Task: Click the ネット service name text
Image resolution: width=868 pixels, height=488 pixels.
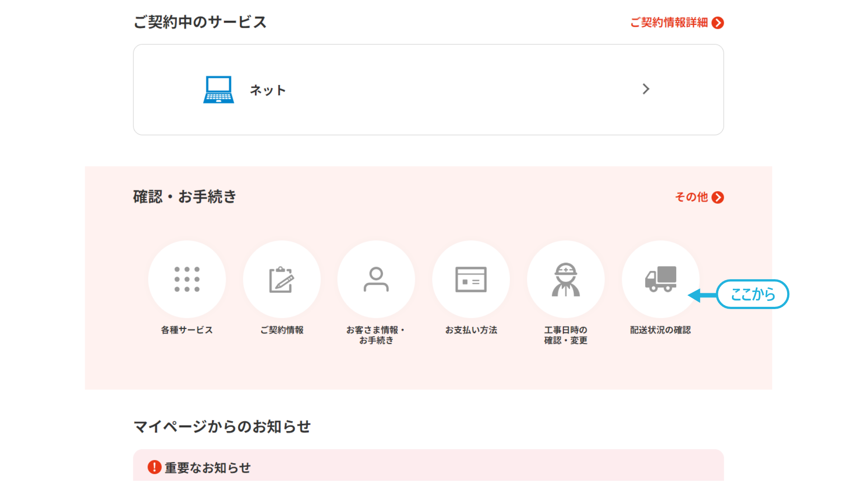Action: coord(268,90)
